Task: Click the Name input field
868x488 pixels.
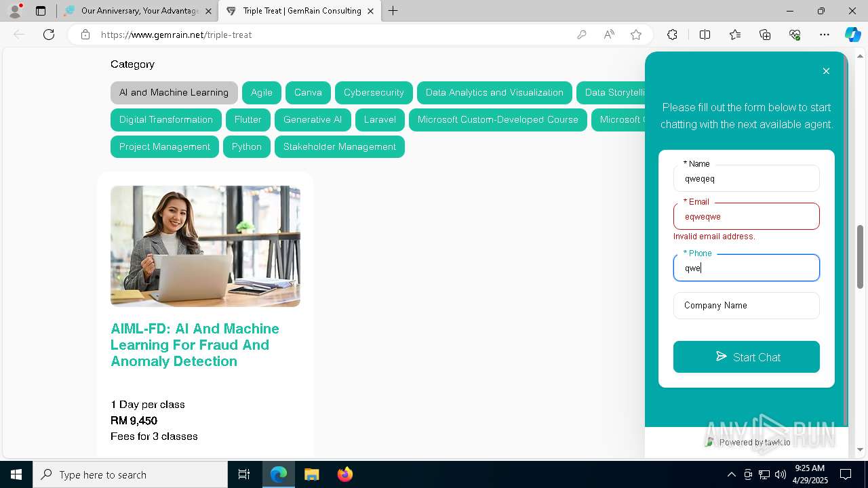Action: 747,179
